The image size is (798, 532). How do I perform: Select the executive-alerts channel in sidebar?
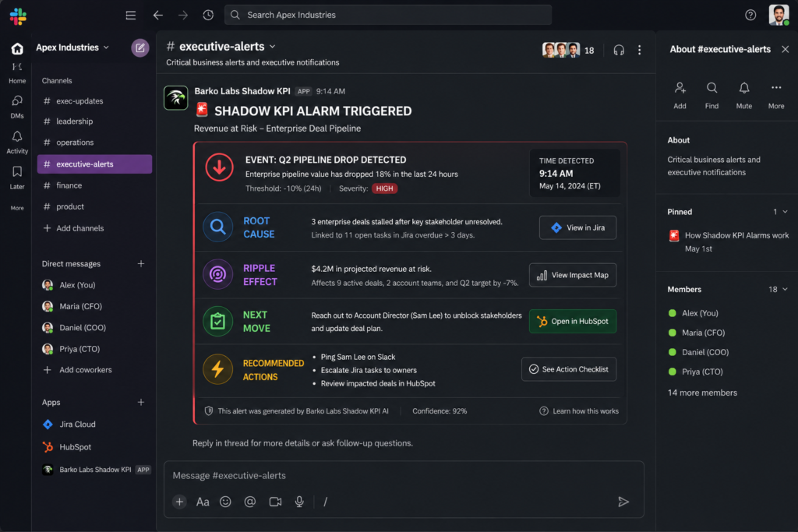click(94, 164)
